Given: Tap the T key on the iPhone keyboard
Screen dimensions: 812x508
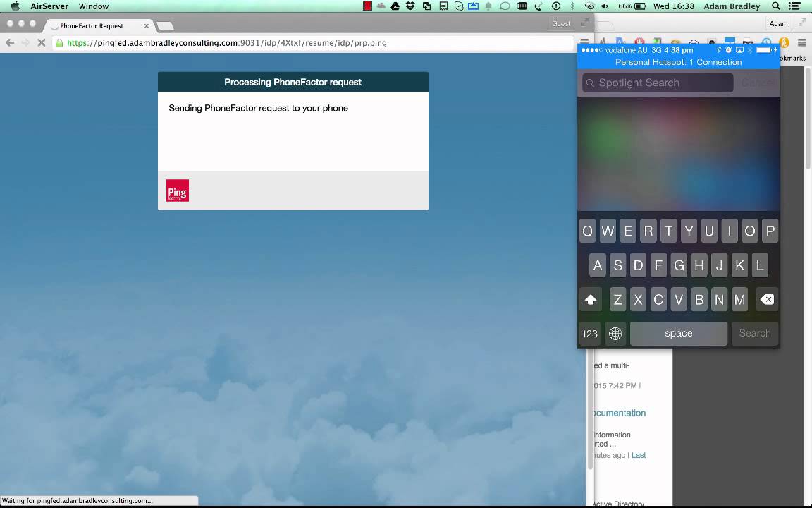Looking at the screenshot, I should (x=668, y=231).
